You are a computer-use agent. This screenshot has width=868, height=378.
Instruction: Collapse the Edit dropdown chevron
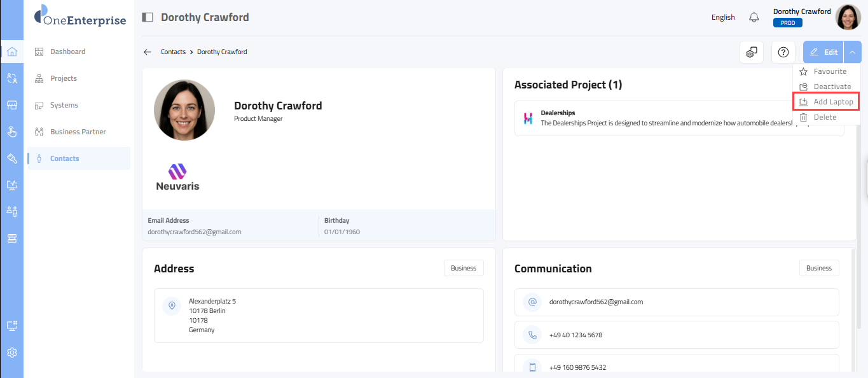pos(852,52)
